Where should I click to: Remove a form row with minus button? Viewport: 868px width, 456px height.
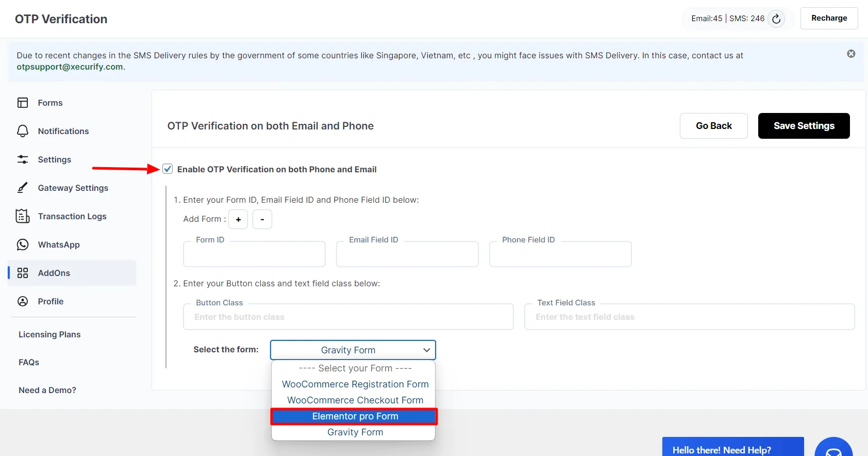point(262,219)
